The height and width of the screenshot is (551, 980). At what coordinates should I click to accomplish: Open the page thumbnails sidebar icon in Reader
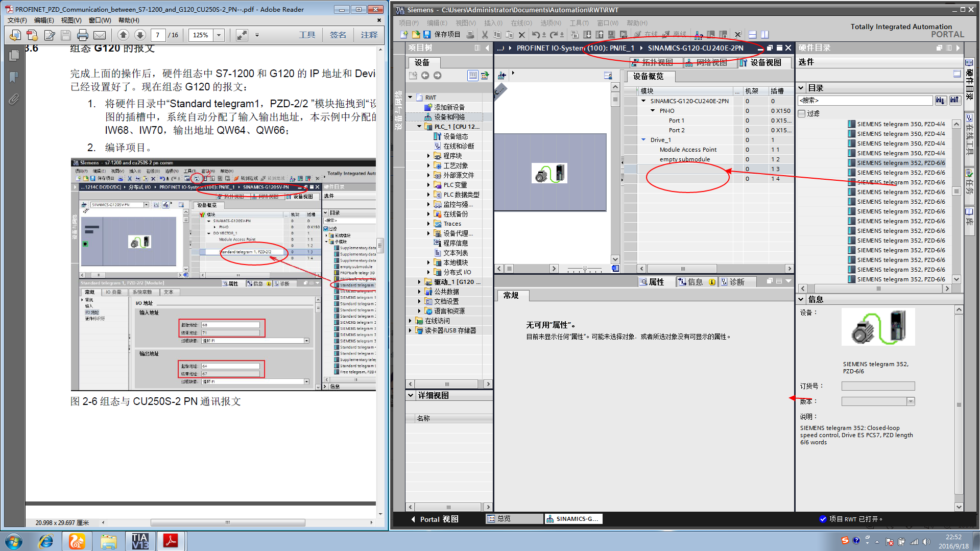14,55
